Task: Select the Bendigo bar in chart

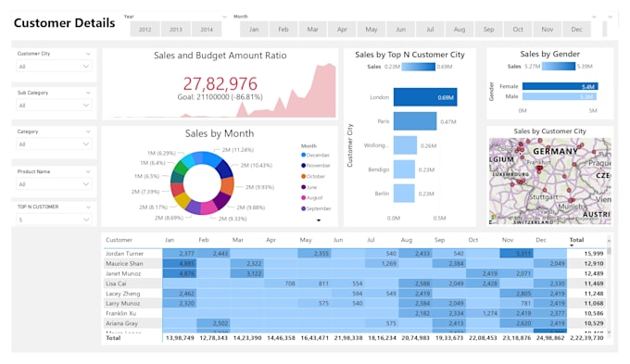Action: (x=404, y=169)
